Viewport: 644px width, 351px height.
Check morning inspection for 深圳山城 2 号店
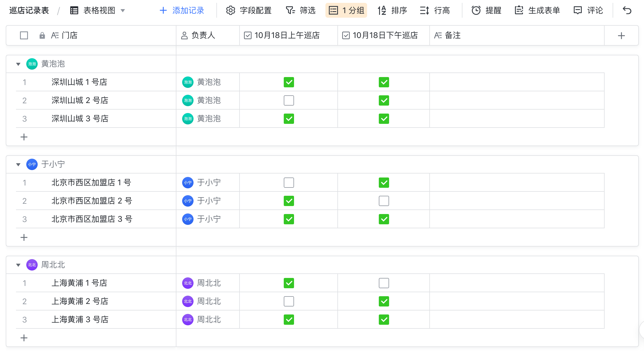(289, 100)
